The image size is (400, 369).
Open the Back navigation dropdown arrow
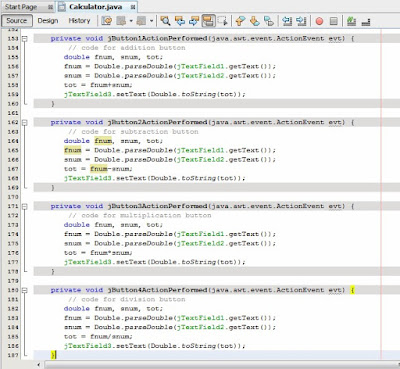[x=131, y=21]
